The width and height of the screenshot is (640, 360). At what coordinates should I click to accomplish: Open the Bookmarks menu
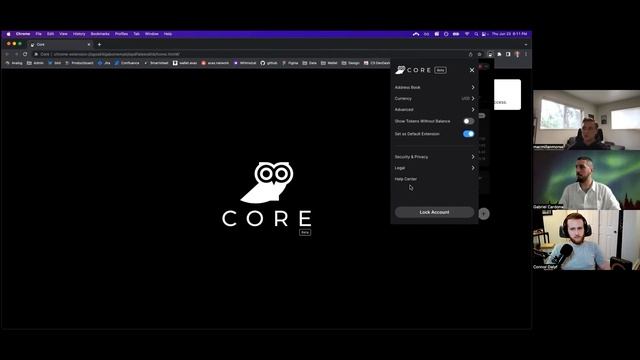click(x=100, y=34)
